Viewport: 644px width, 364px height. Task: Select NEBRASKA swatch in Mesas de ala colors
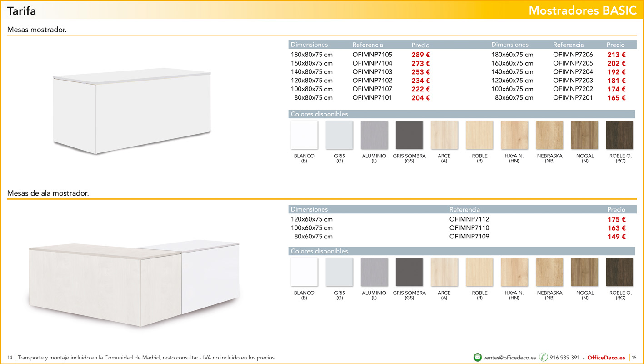tap(549, 272)
